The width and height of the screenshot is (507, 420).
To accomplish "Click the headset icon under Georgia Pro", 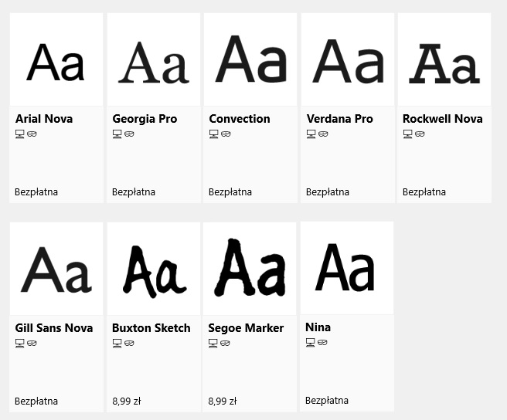I will (x=129, y=134).
